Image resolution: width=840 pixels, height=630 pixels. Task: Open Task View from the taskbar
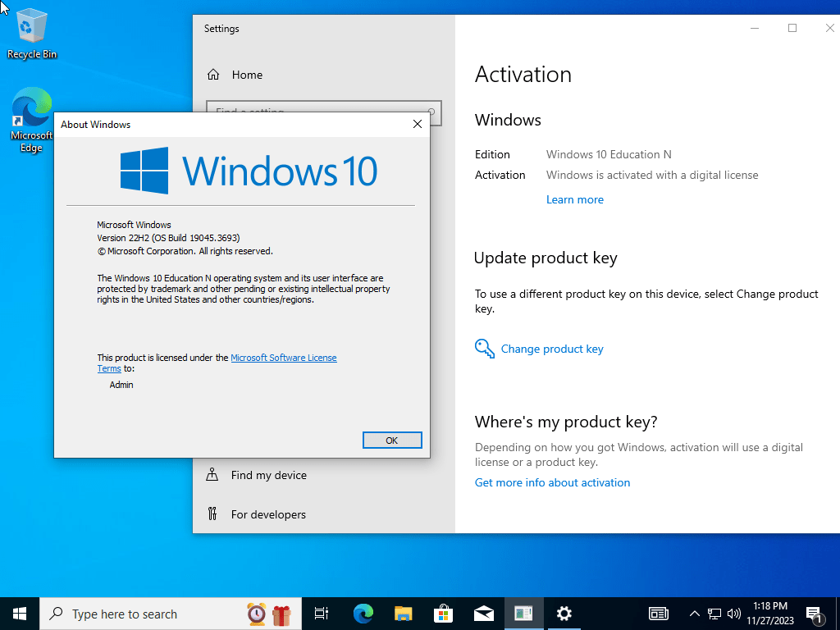[322, 614]
